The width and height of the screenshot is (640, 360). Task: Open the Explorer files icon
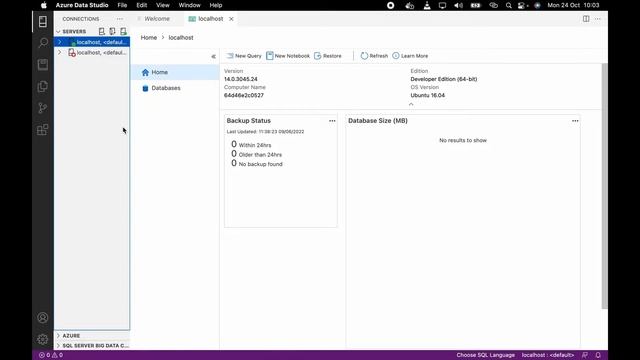tap(42, 86)
